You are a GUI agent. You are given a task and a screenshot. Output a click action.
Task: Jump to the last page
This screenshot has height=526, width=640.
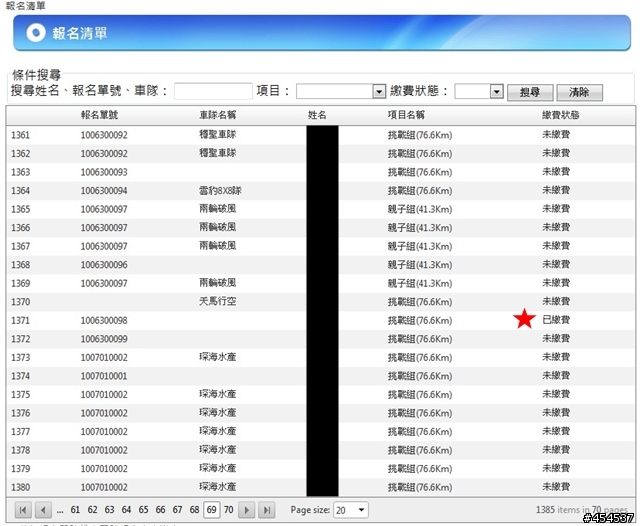[x=267, y=510]
